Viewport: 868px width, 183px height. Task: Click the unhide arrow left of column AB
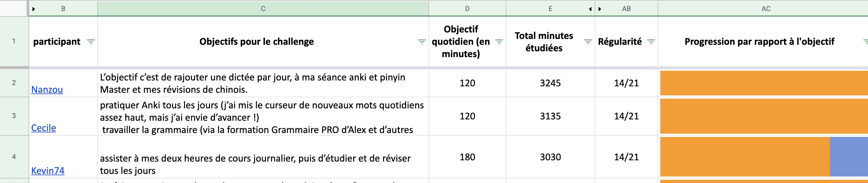600,9
